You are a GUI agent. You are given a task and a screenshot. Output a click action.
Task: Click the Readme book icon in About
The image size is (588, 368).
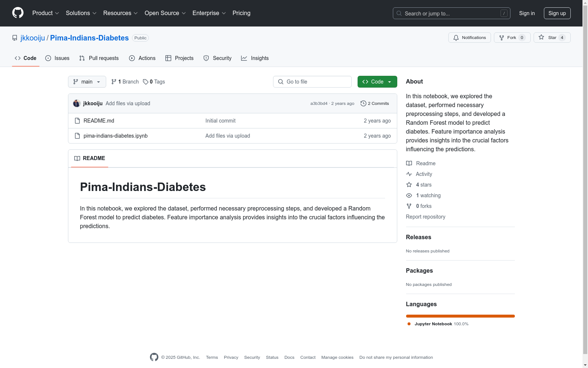pos(409,163)
